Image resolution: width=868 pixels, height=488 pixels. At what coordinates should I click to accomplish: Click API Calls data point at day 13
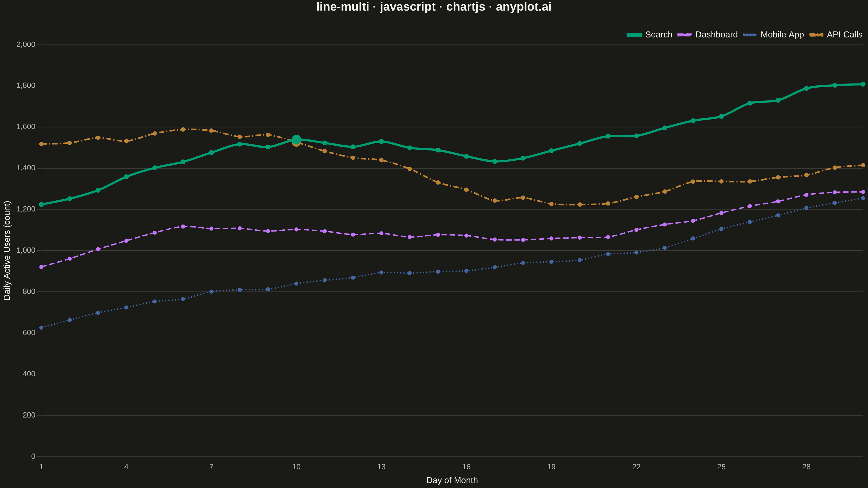[x=381, y=160]
